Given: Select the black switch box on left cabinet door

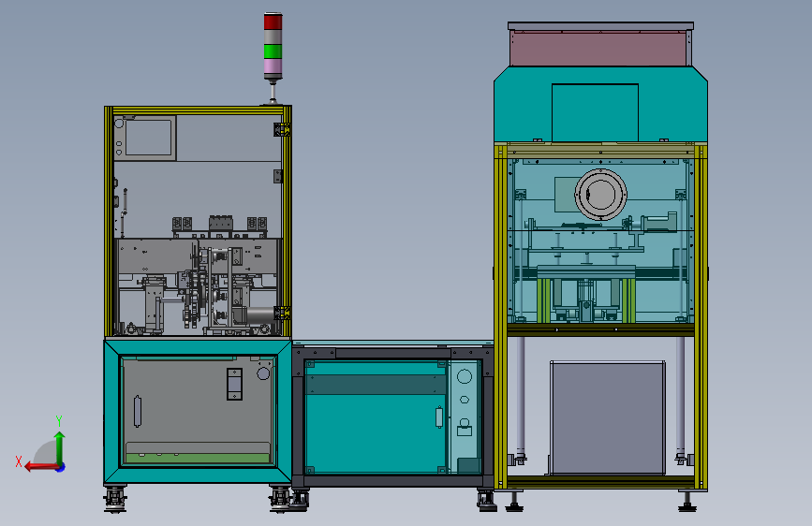Looking at the screenshot, I should 234,384.
